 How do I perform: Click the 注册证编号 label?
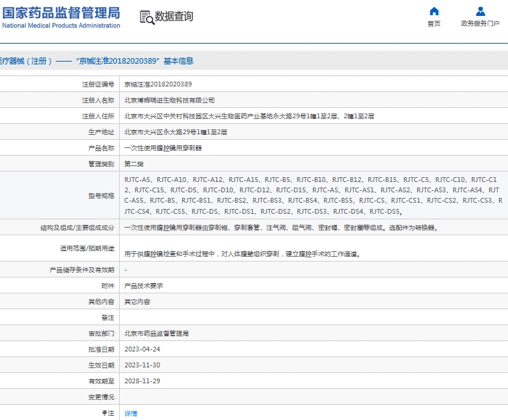[98, 84]
